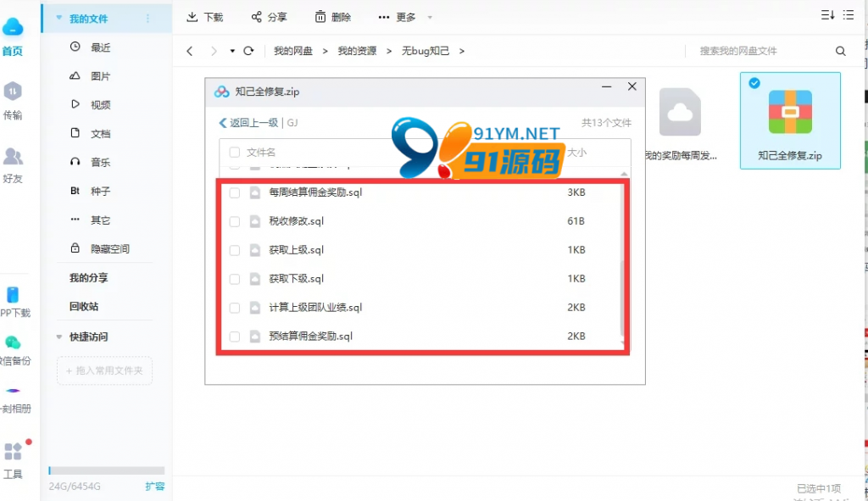The height and width of the screenshot is (501, 868).
Task: Check the 税收修改.sql checkbox
Action: (235, 221)
